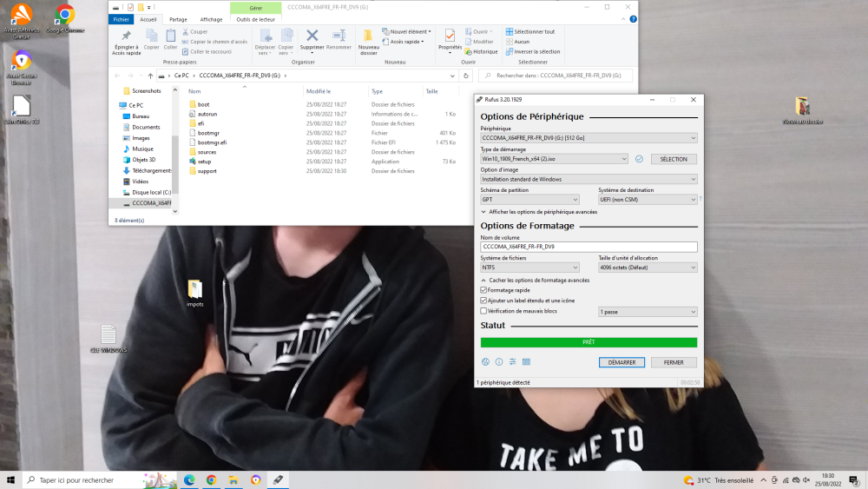Switch to the Accueil ribbon tab

pos(148,19)
